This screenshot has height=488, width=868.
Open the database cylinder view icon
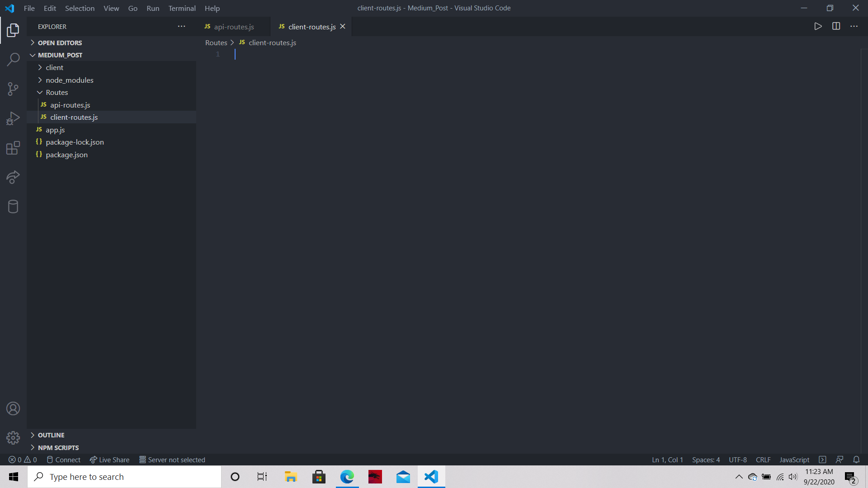pyautogui.click(x=13, y=206)
